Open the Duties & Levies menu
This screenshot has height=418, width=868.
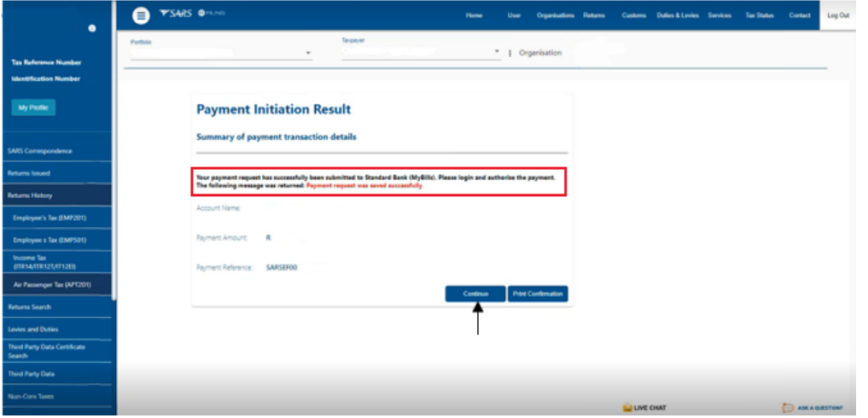coord(677,15)
